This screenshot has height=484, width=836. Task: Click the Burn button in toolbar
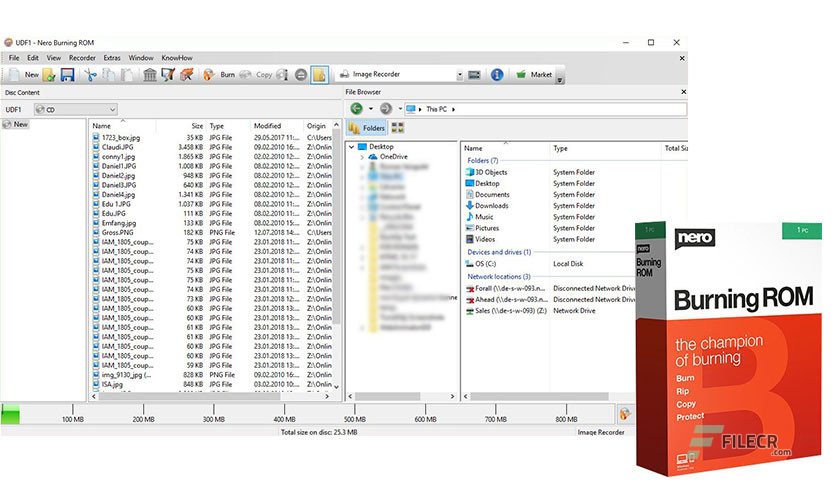click(x=220, y=75)
